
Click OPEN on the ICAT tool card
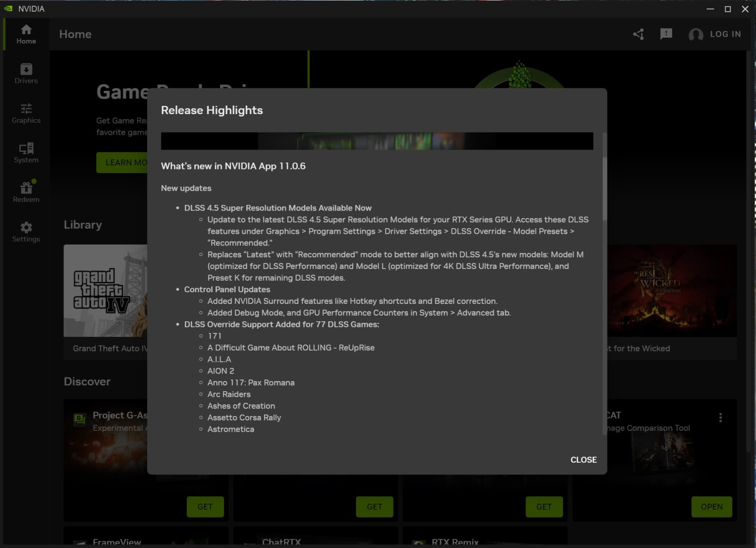(712, 506)
